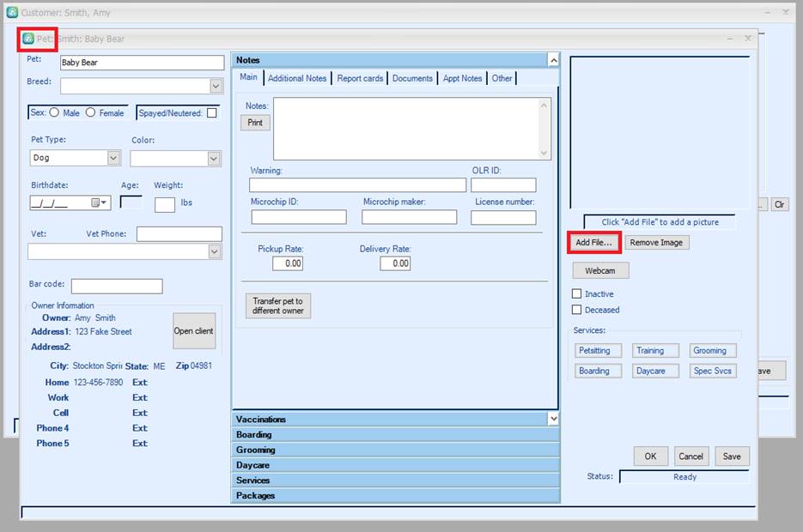The image size is (803, 532).
Task: Select the Male radio button
Action: [54, 112]
